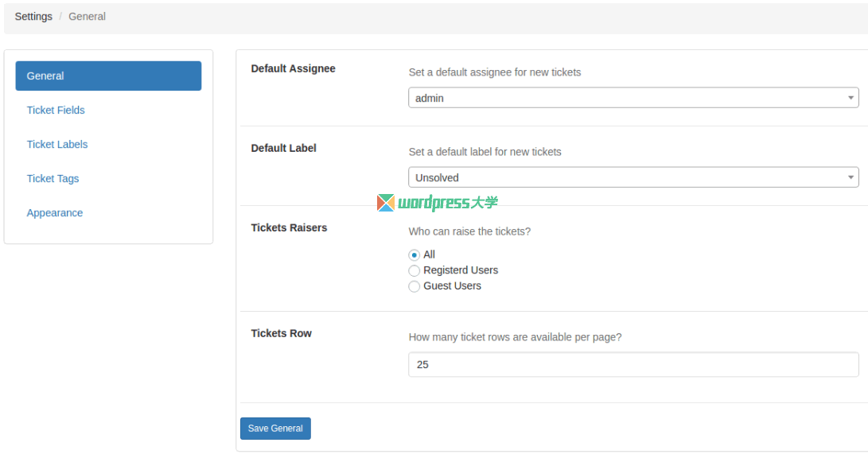Click the Tickets Row heading label
868x462 pixels.
[x=282, y=334]
